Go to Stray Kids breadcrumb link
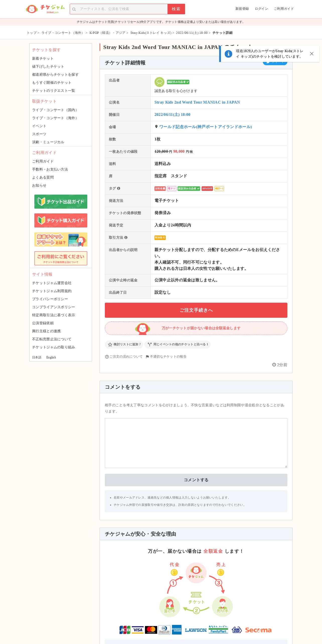The width and height of the screenshot is (322, 644). 151,33
